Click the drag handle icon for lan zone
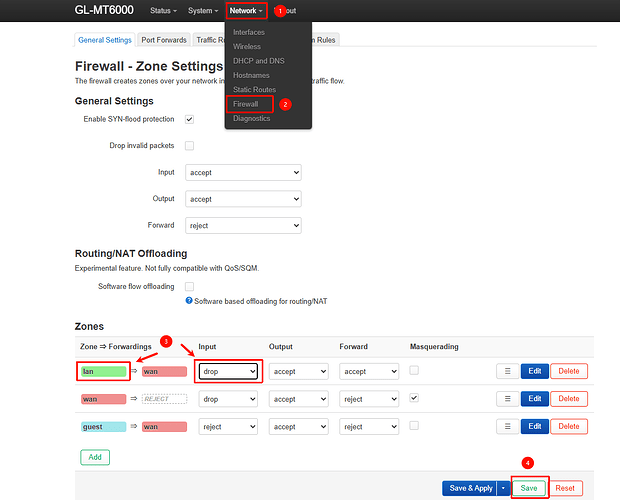This screenshot has width=620, height=500. pyautogui.click(x=507, y=371)
